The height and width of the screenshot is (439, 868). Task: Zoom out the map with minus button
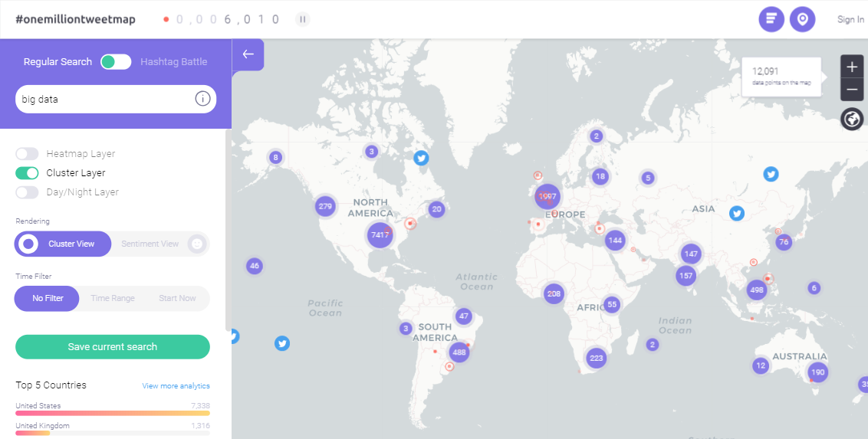click(852, 90)
